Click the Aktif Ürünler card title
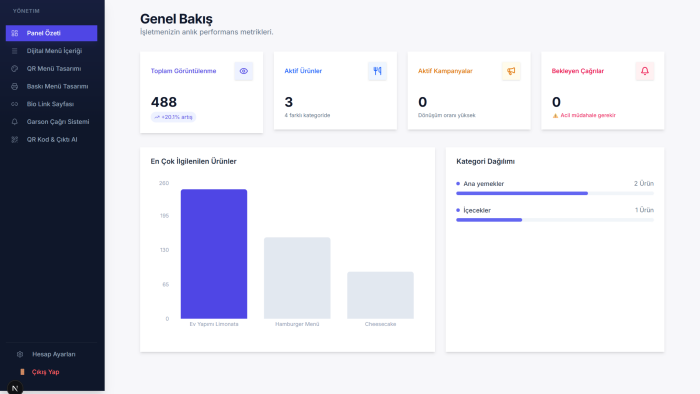 coord(303,71)
